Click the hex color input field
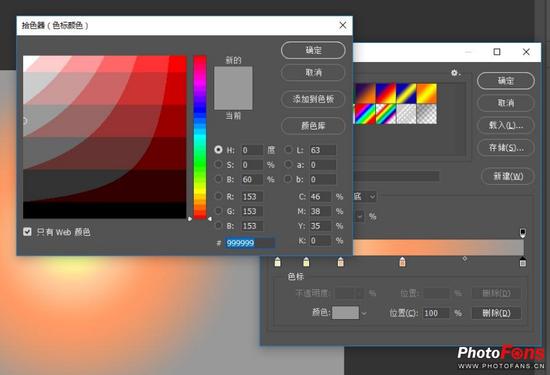Image resolution: width=550 pixels, height=375 pixels. [249, 243]
